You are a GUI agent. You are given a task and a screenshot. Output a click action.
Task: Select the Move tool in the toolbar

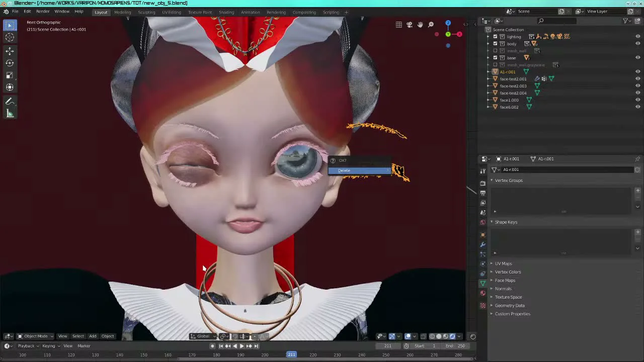[10, 51]
